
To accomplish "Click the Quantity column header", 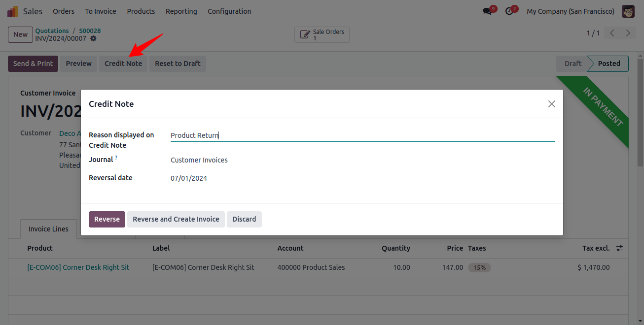I will 396,248.
